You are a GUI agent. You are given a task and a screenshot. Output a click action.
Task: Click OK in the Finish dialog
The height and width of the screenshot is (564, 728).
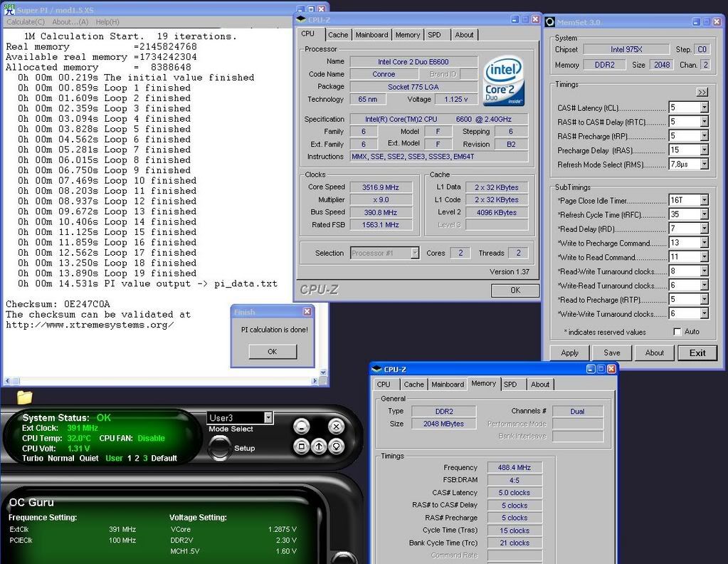click(x=273, y=352)
